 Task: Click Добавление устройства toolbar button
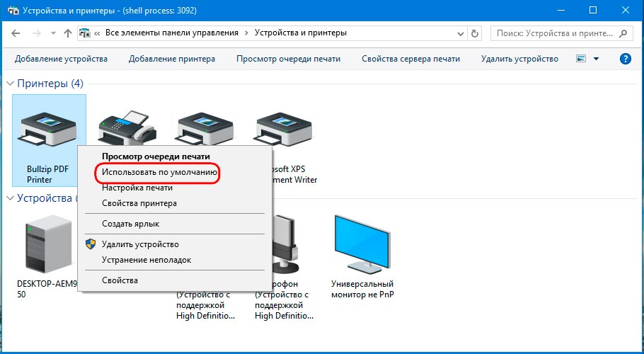point(61,59)
